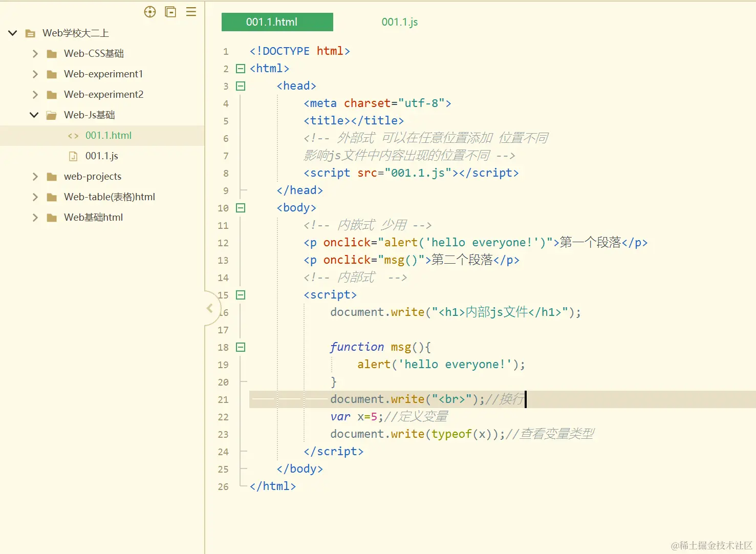Select Web-table(表格)html folder label

pos(109,197)
